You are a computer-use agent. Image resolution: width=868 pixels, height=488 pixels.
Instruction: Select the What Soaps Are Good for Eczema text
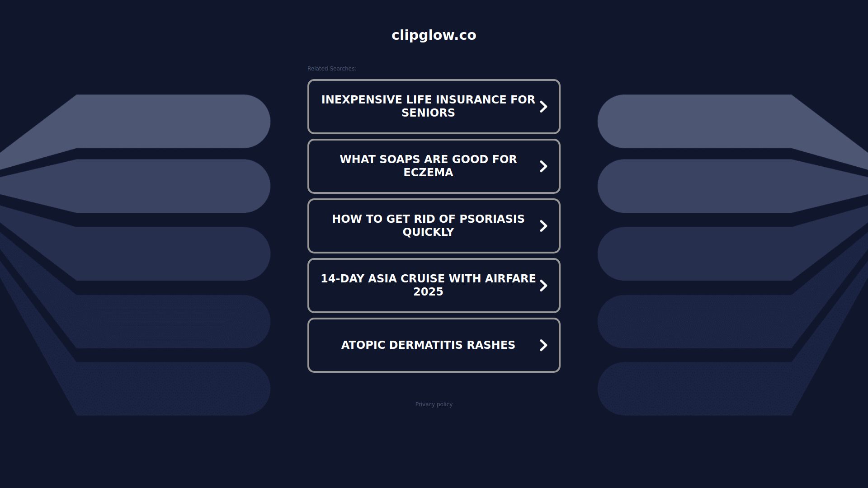[x=428, y=166]
